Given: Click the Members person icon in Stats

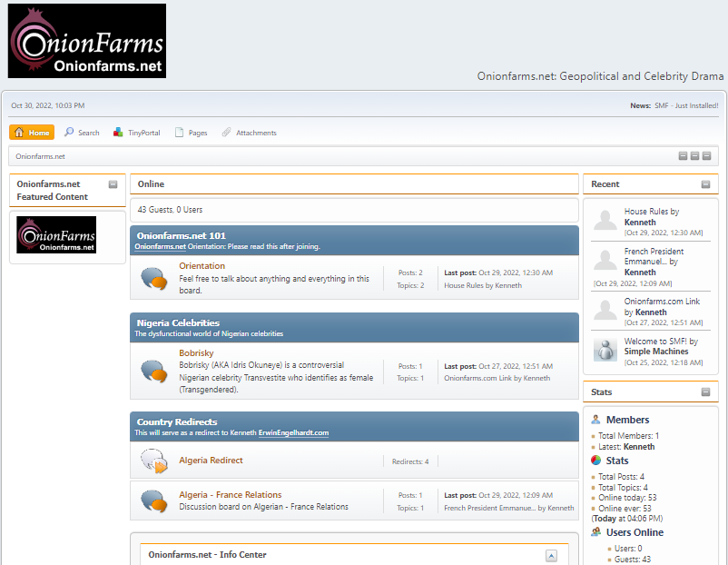Looking at the screenshot, I should point(596,420).
